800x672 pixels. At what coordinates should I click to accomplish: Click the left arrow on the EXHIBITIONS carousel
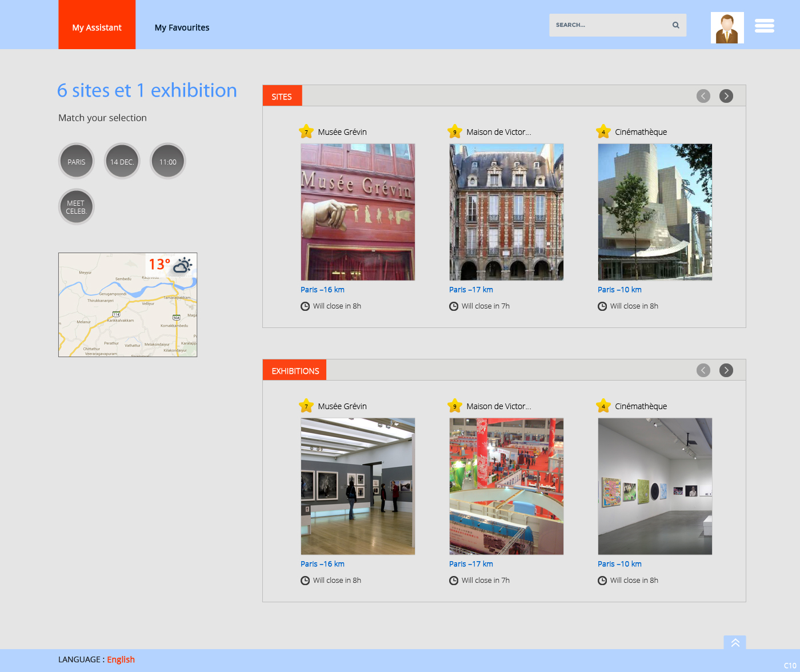pos(703,370)
